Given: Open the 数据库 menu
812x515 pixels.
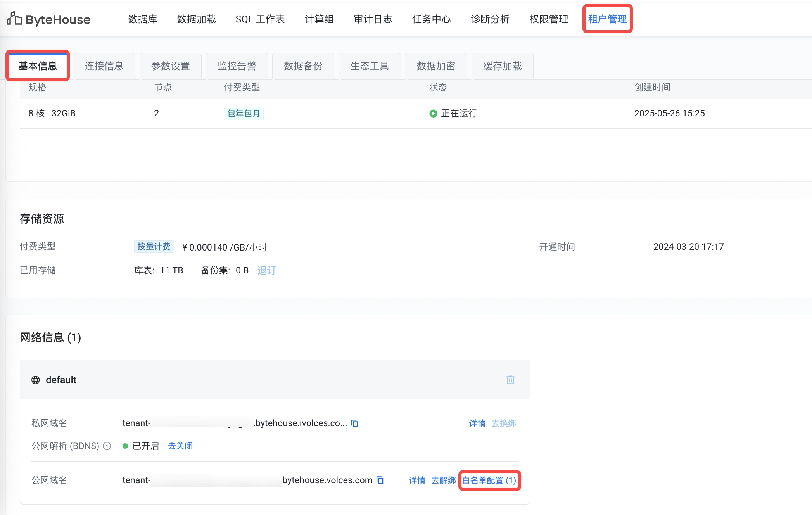Looking at the screenshot, I should pyautogui.click(x=143, y=19).
